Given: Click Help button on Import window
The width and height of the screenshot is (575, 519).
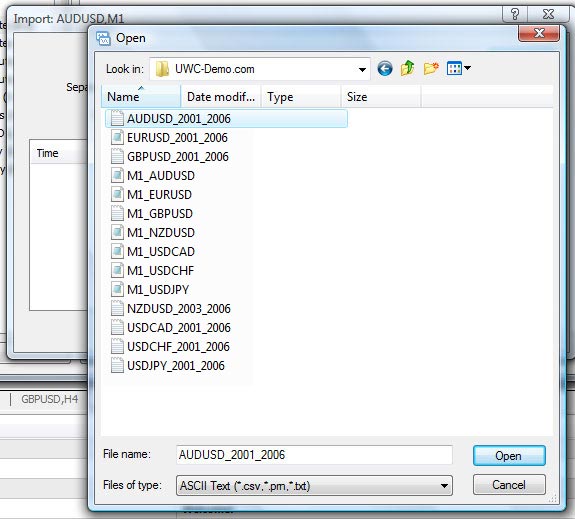Looking at the screenshot, I should [x=514, y=14].
